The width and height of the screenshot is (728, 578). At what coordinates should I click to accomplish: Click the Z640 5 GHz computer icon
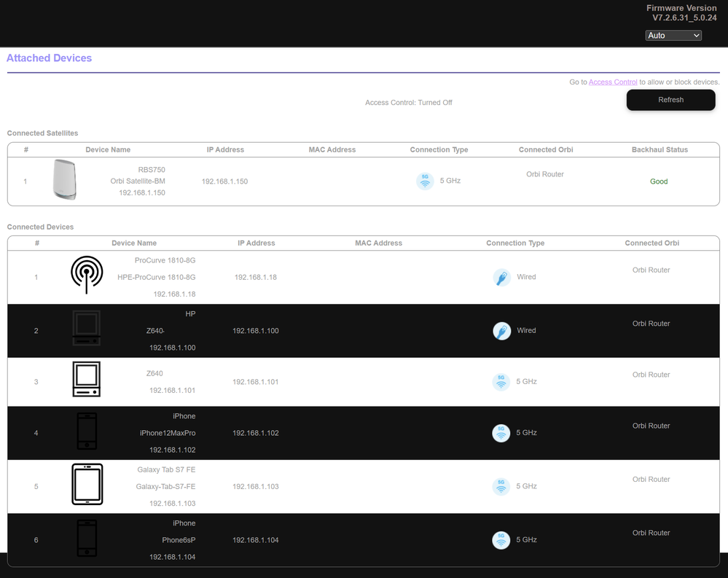[x=86, y=379]
